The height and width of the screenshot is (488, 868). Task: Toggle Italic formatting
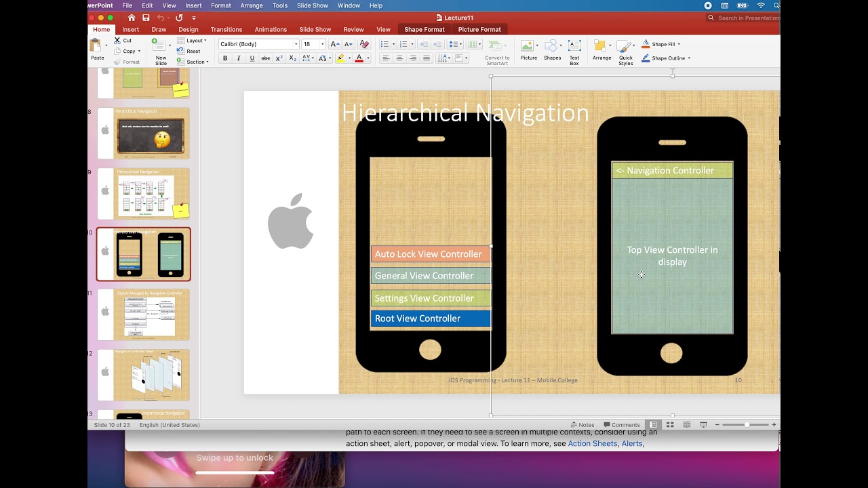click(238, 58)
